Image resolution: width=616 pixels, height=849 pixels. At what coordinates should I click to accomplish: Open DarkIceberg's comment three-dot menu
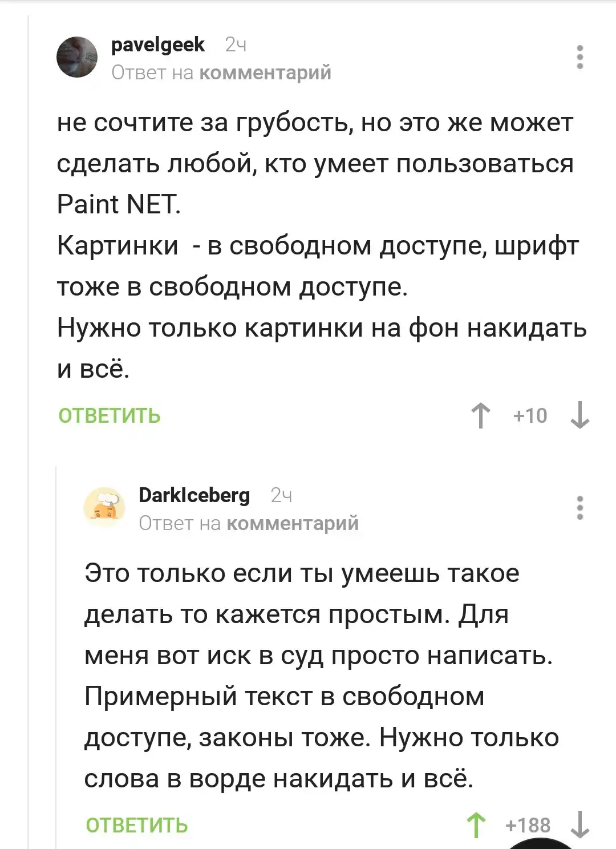[579, 507]
